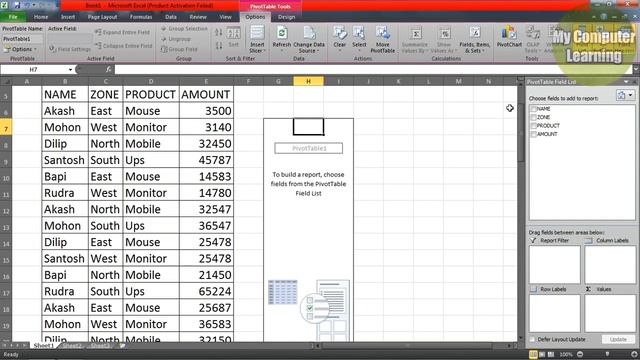640x360 pixels.
Task: Switch to Page Layout view in status bar
Action: coord(542,354)
